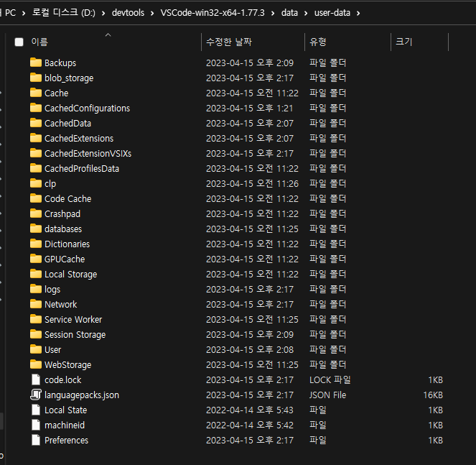Click the 16KB size of languagepacks.json
This screenshot has height=465, width=476.
pyautogui.click(x=433, y=395)
